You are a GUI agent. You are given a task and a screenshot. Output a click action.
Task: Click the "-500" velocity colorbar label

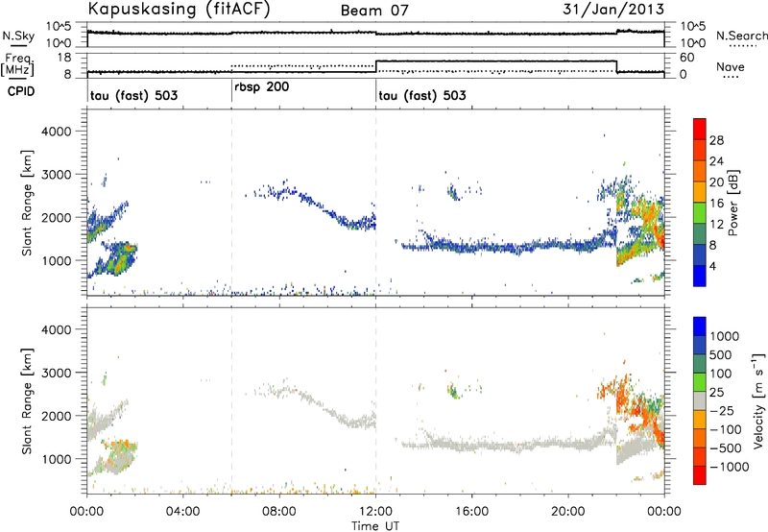point(726,448)
